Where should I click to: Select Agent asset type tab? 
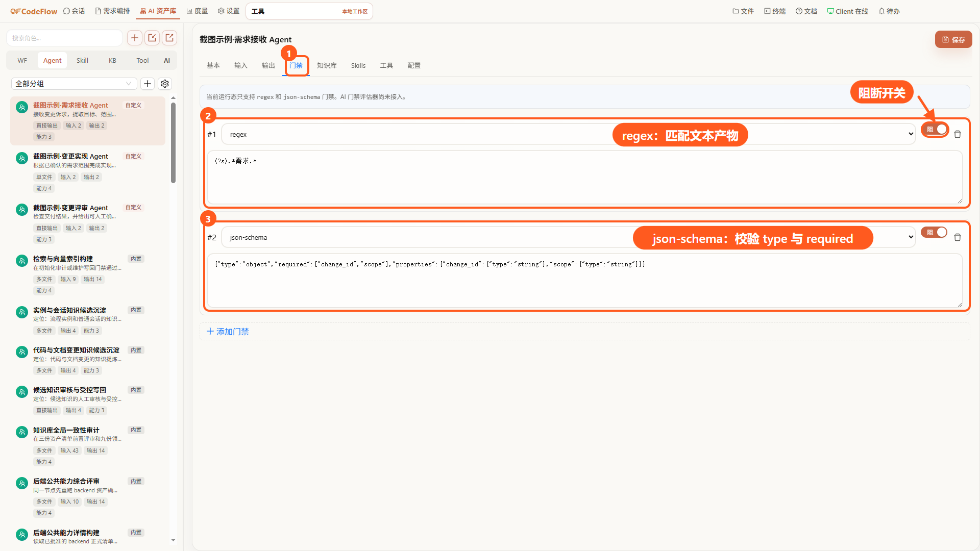[52, 60]
